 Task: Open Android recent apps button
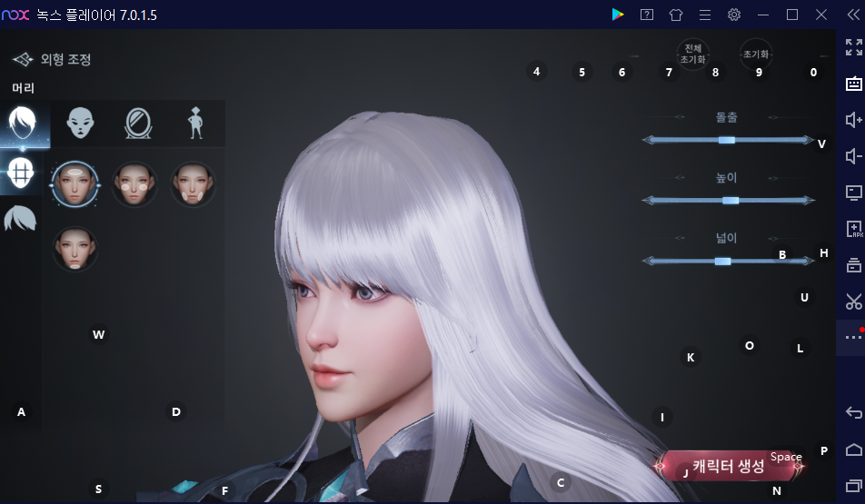[853, 486]
